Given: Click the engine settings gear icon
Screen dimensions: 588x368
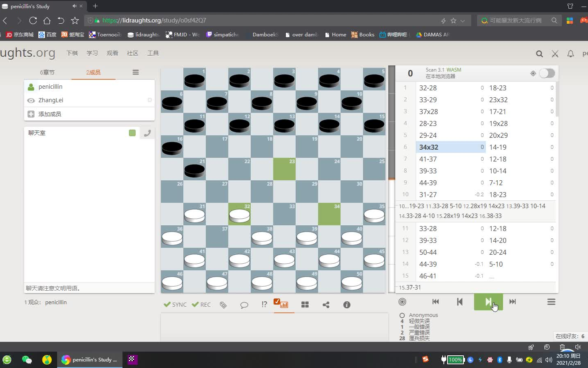Looking at the screenshot, I should 533,74.
